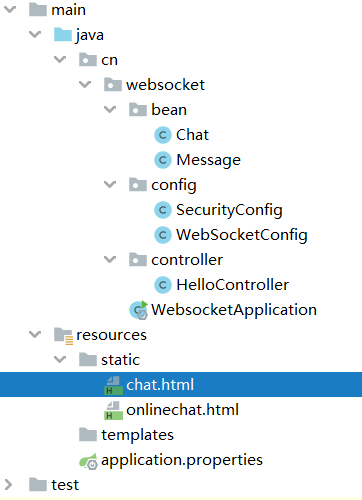This screenshot has height=500, width=362.
Task: Click the HelloController class icon
Action: click(x=163, y=285)
